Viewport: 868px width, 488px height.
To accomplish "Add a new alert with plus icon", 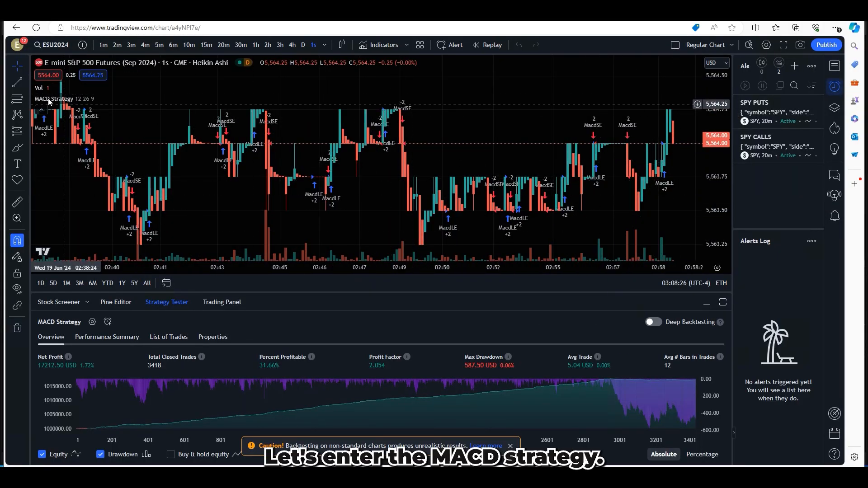I will (x=794, y=66).
